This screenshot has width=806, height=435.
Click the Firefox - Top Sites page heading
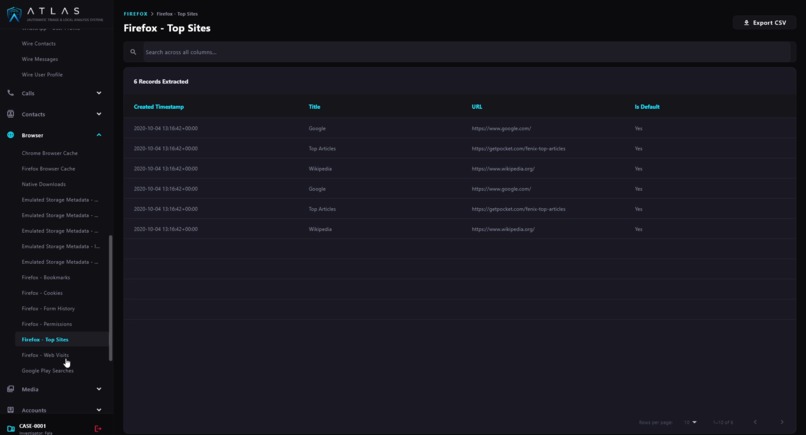167,28
